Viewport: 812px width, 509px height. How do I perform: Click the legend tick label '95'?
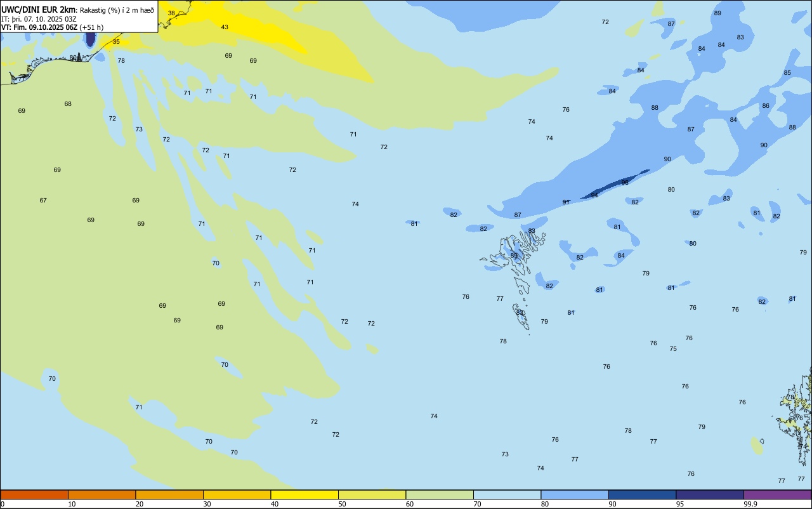(x=679, y=504)
